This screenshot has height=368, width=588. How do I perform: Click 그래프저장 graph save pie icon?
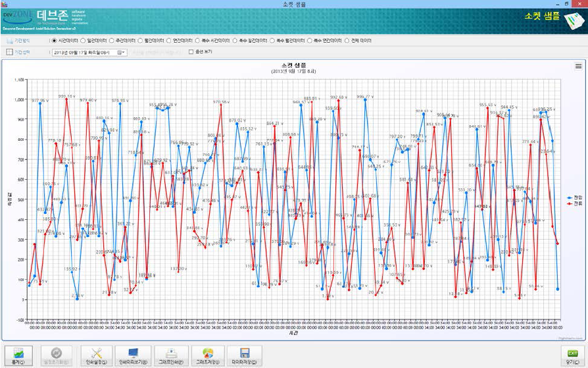coord(208,355)
